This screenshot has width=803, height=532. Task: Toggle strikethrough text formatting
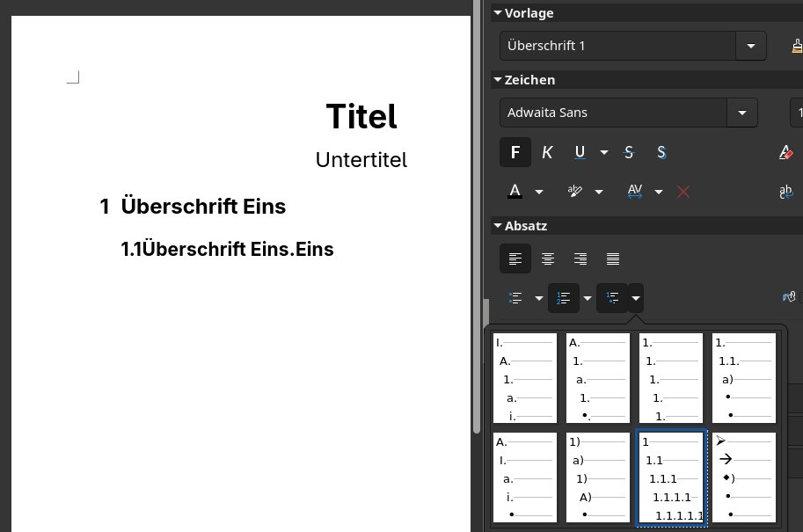click(629, 152)
